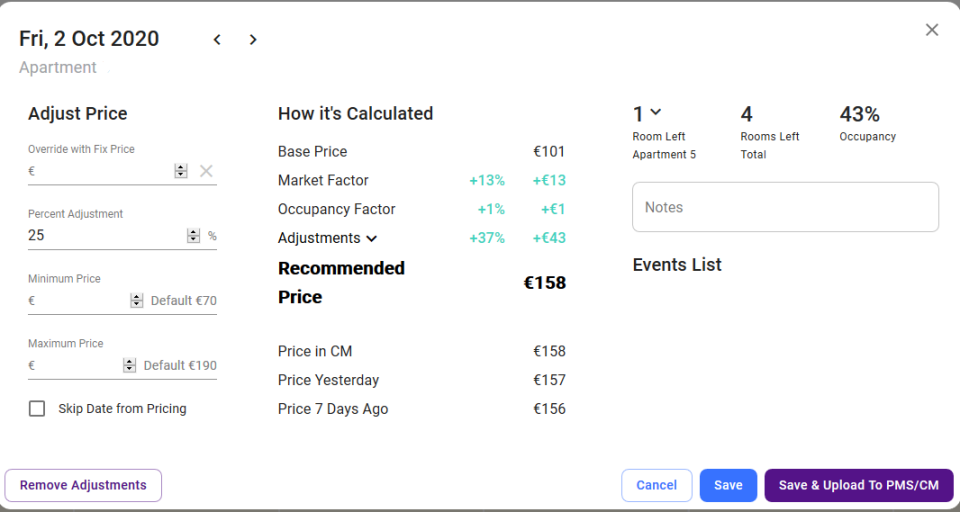The width and height of the screenshot is (960, 512).
Task: Click the Minimum Price stepper arrows
Action: click(x=137, y=301)
